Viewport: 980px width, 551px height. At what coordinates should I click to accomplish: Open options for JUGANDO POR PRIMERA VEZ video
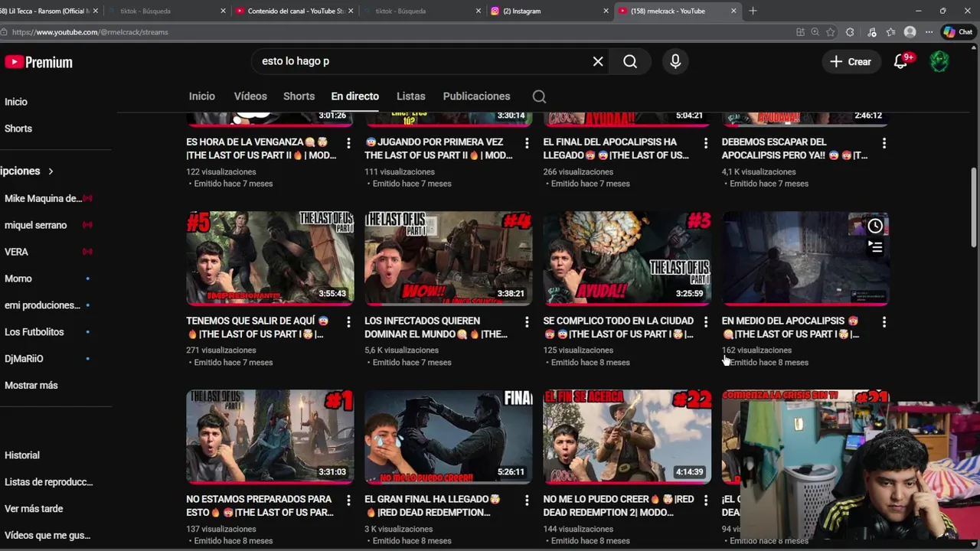click(527, 143)
